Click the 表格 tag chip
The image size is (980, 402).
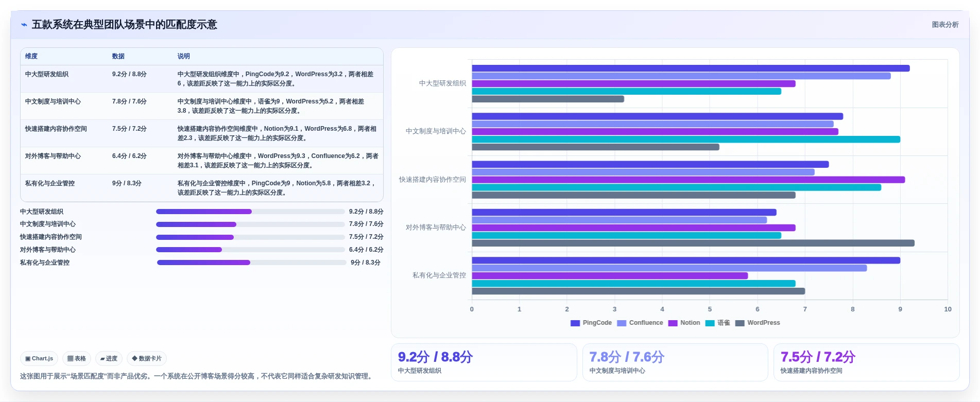click(x=77, y=359)
